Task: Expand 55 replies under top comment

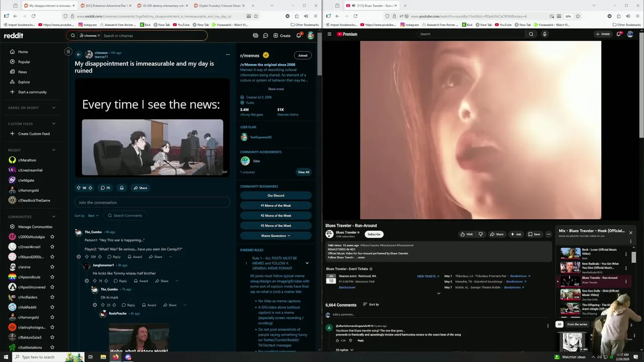Action: tap(345, 350)
